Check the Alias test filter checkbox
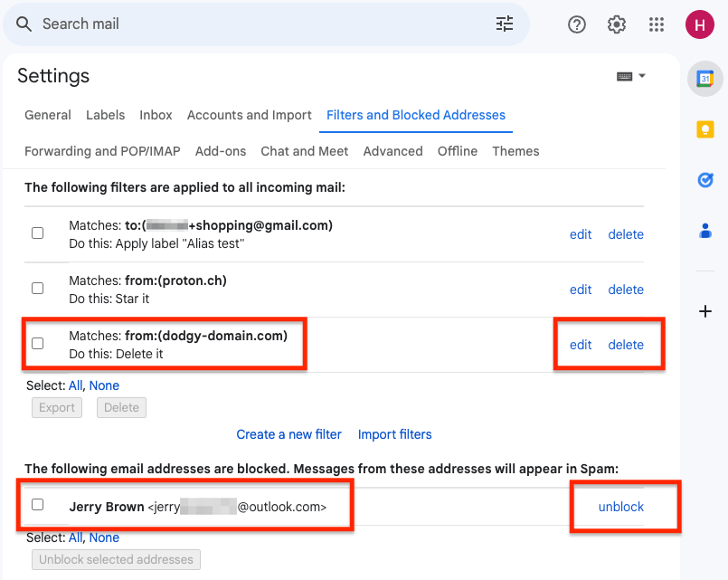Viewport: 728px width, 580px height. (37, 233)
